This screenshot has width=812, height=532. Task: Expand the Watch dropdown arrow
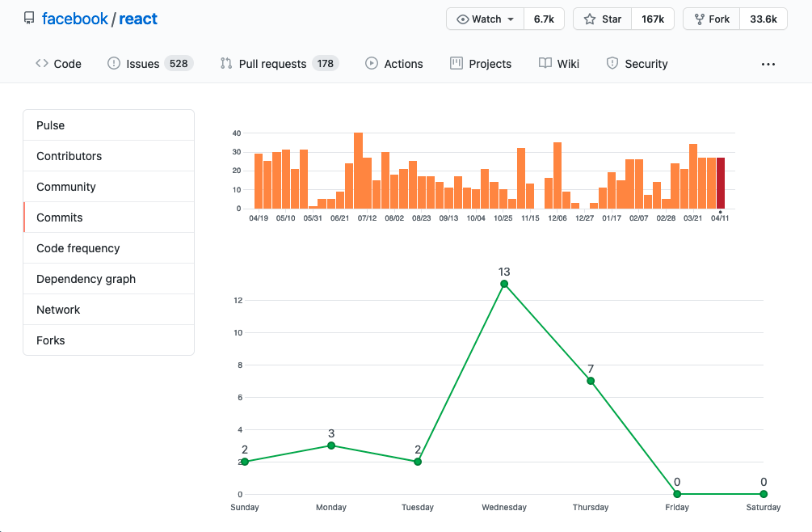(511, 19)
